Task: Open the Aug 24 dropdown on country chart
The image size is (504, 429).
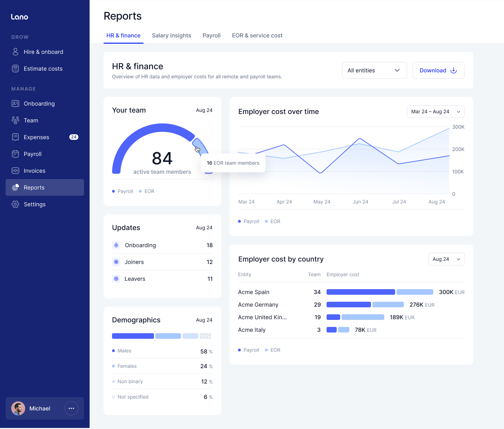Action: pos(446,259)
